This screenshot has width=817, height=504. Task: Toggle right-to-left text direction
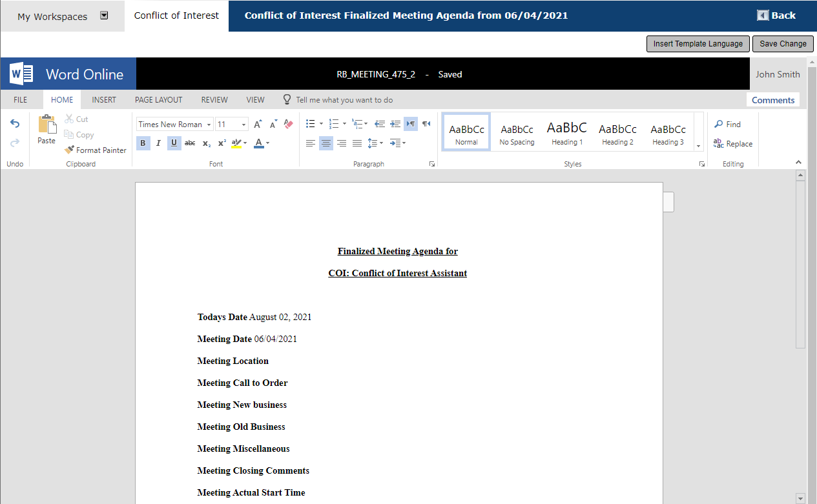426,124
